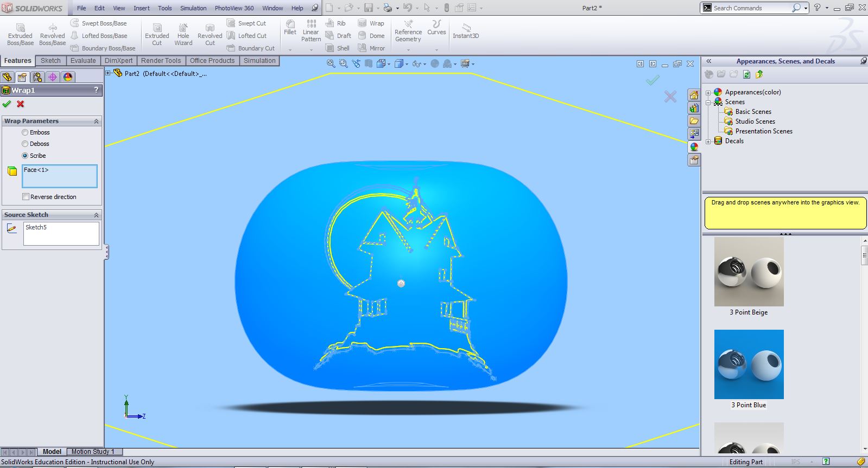Open the PropertyManager tab icon

22,77
